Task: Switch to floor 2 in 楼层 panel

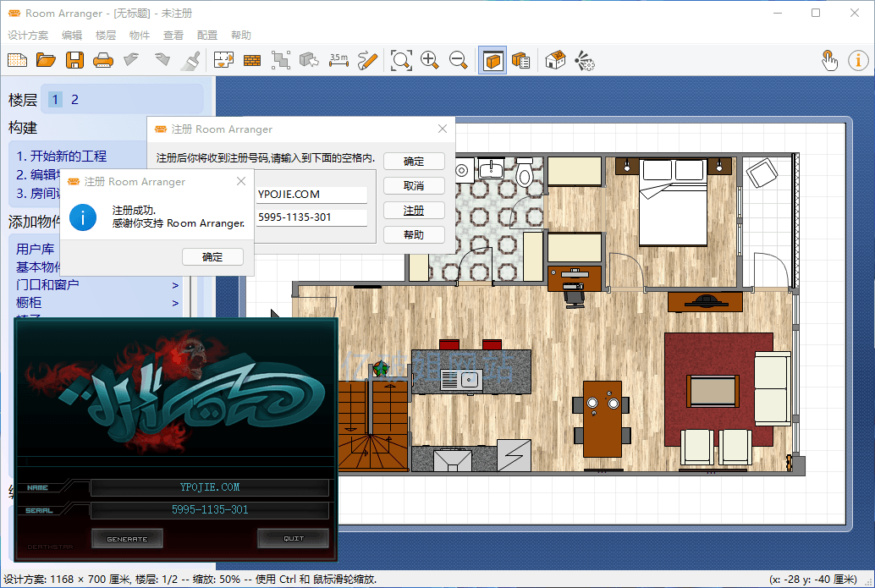Action: [x=74, y=100]
